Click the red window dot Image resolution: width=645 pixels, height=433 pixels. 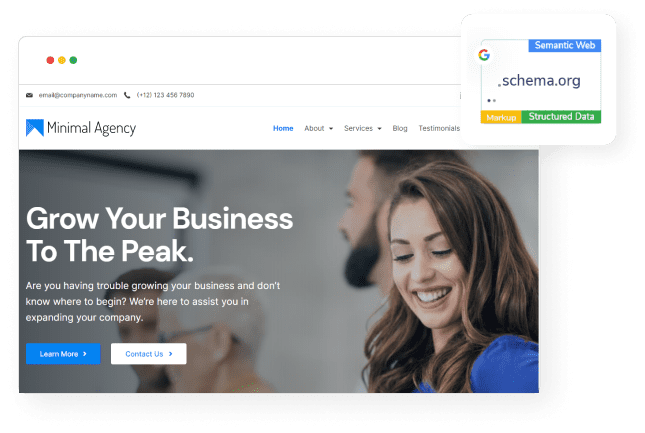50,60
